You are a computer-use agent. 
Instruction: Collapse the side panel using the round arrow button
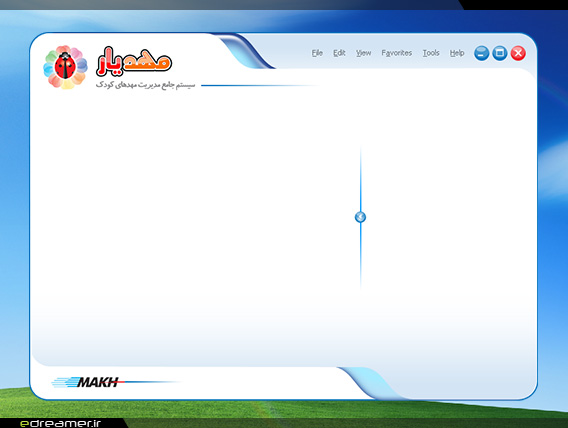click(x=360, y=217)
